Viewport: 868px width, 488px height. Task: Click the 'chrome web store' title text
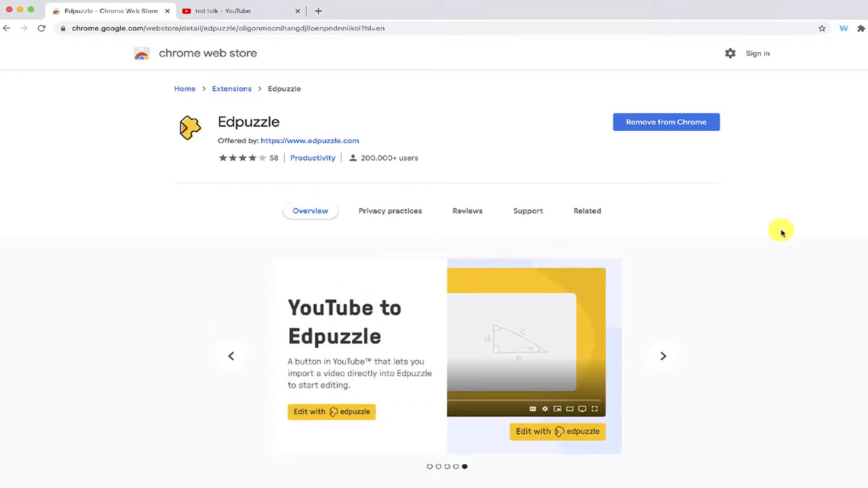coord(208,53)
